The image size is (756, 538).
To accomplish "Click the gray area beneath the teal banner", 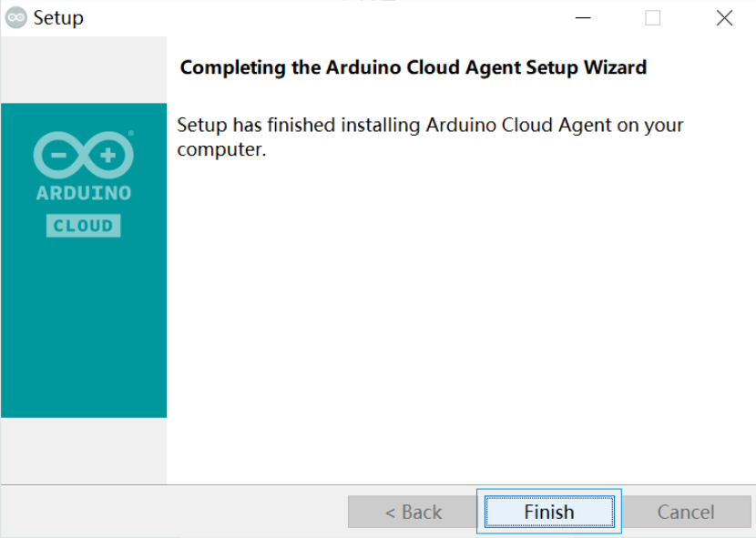I will (x=84, y=451).
